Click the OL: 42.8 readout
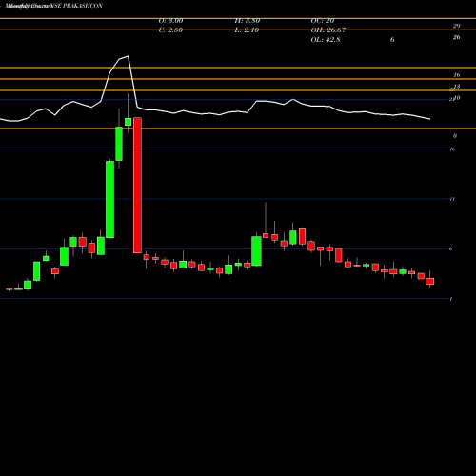Viewport: 476px width, 476px height. pyautogui.click(x=326, y=40)
